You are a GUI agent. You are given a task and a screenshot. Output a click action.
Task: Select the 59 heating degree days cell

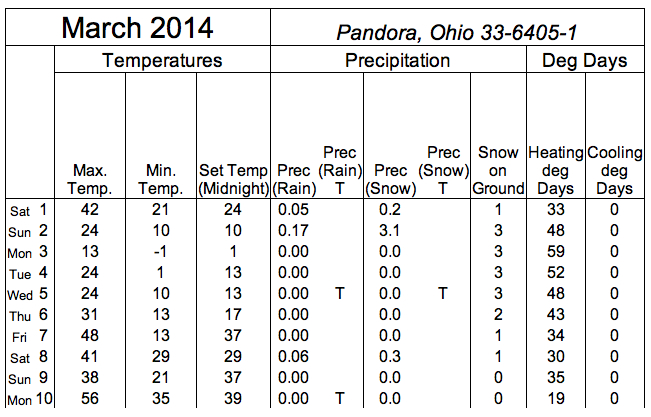coord(556,252)
